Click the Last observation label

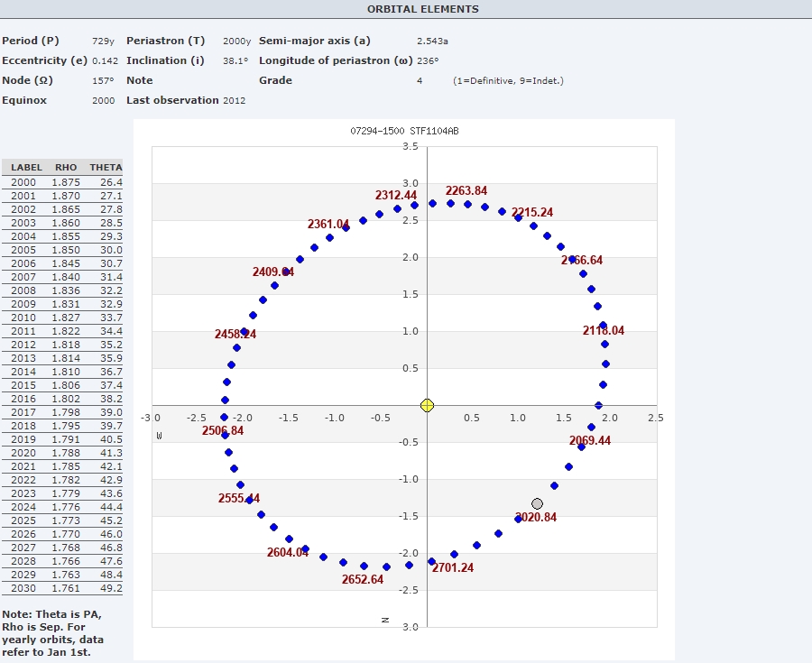click(x=172, y=100)
